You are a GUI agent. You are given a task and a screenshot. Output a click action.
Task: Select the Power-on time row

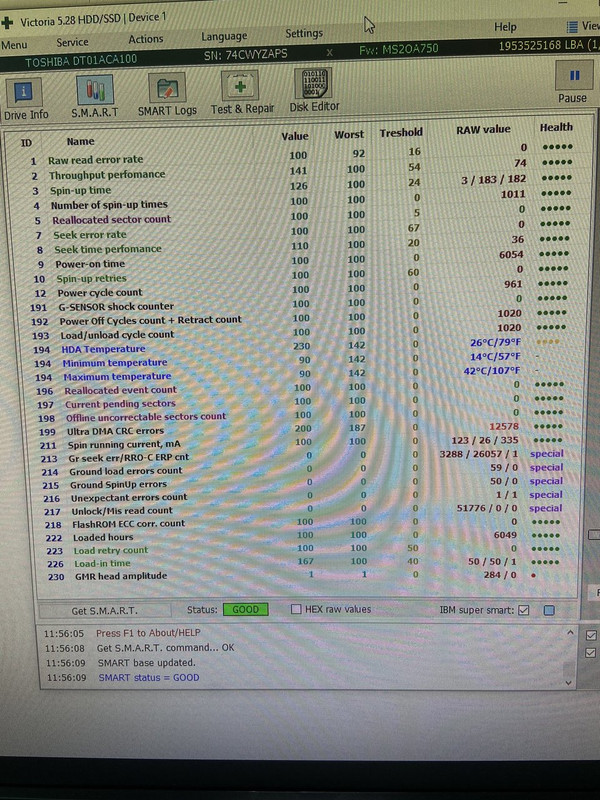point(301,260)
